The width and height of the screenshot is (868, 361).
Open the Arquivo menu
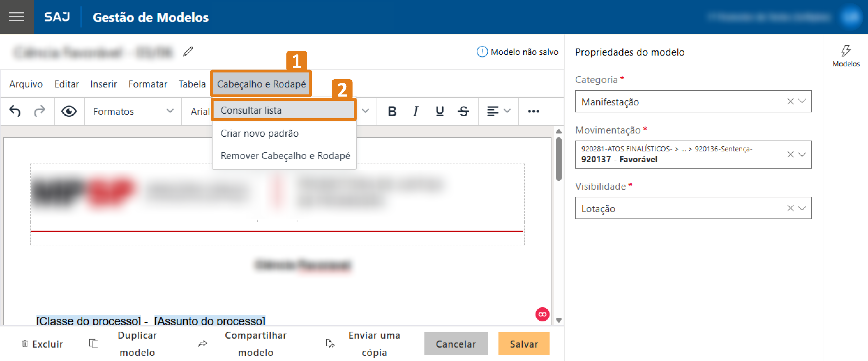(26, 84)
